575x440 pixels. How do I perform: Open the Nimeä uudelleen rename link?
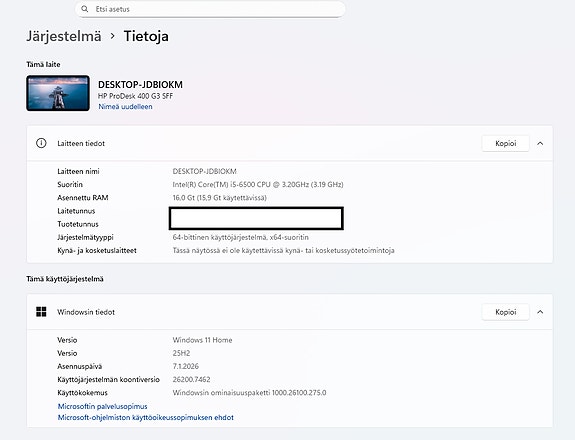(125, 107)
